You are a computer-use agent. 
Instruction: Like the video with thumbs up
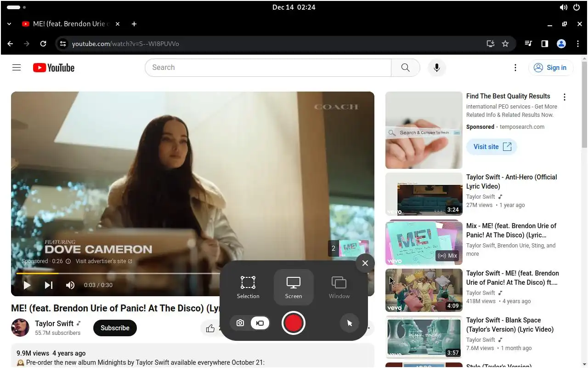(210, 328)
